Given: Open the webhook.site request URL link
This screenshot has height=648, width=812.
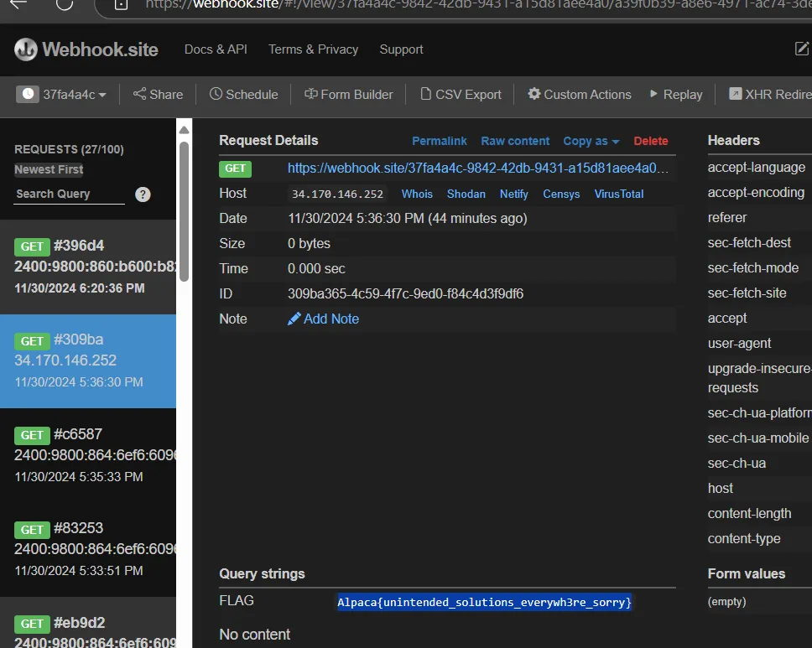Looking at the screenshot, I should coord(478,168).
